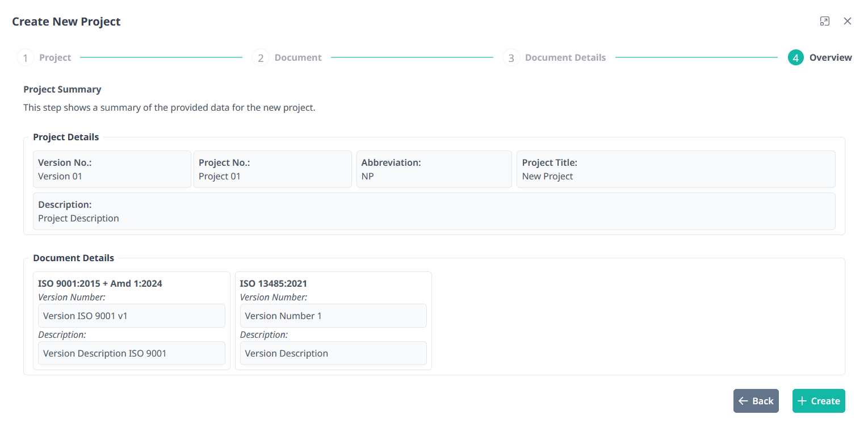Select step 4 Overview
Screen dimensions: 868x423
(x=830, y=57)
